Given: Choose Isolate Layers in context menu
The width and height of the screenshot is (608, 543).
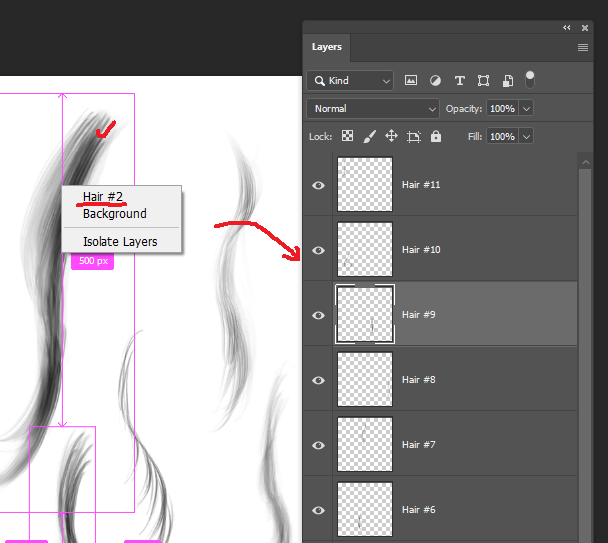Looking at the screenshot, I should (x=120, y=242).
